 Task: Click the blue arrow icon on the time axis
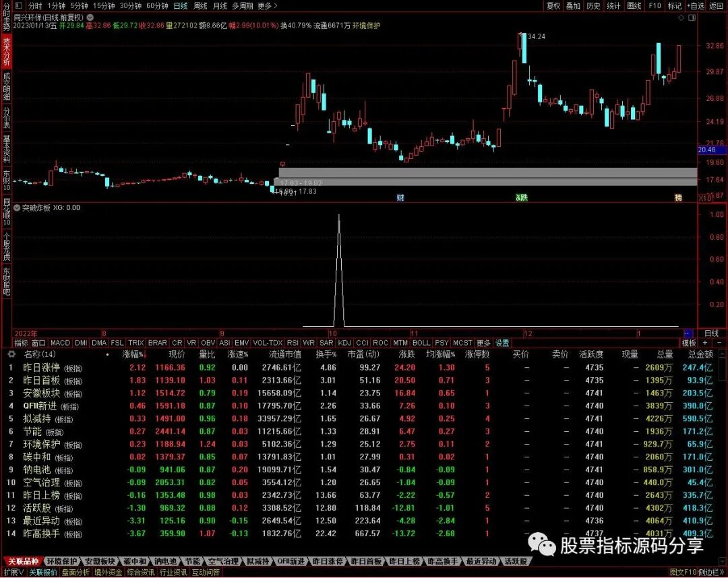coord(688,333)
